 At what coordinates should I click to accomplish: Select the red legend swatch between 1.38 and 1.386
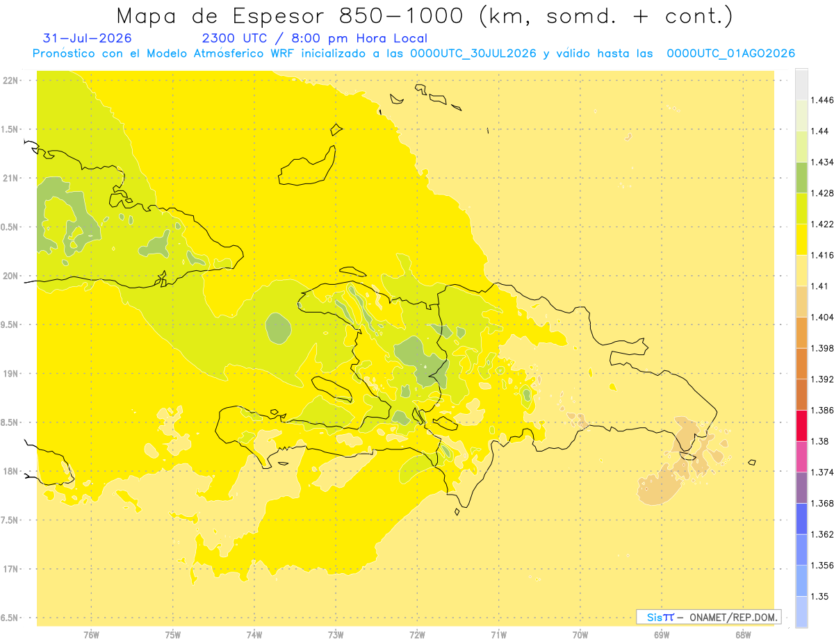coord(801,425)
